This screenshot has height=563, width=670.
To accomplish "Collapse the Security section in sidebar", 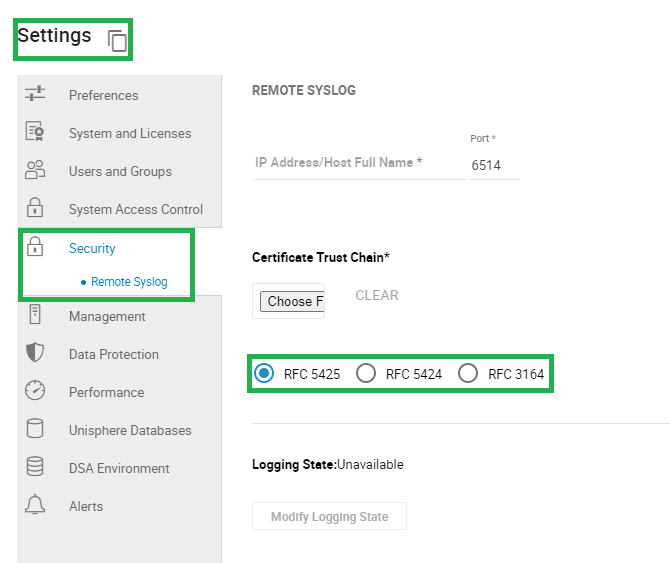I will (x=92, y=248).
